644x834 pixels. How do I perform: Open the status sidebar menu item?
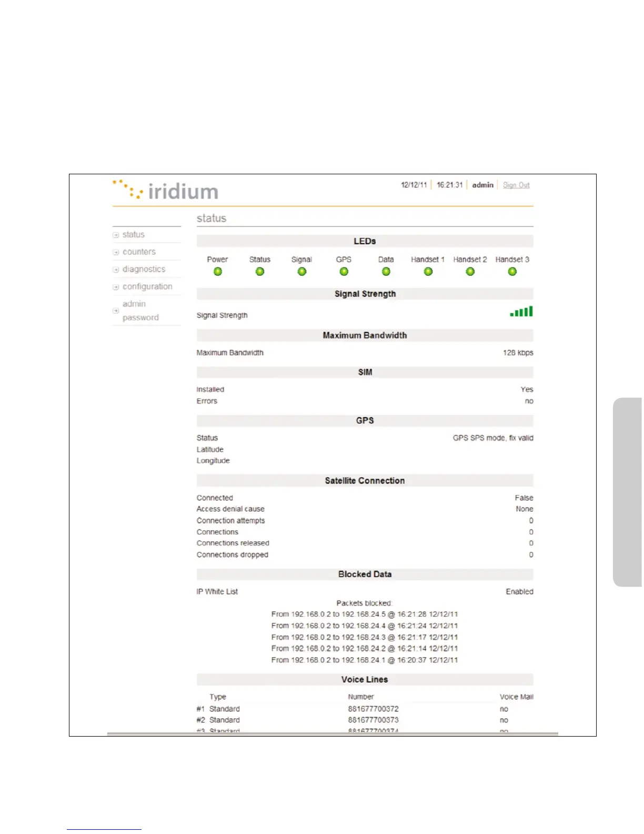pos(134,235)
